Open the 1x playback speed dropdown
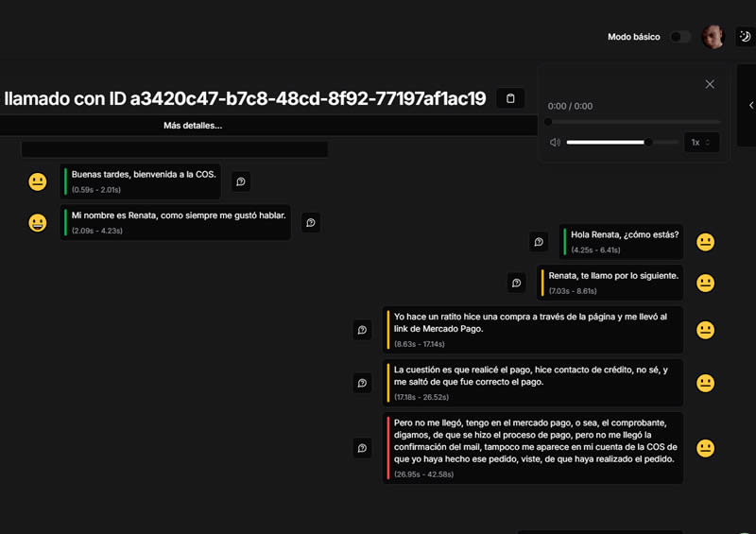The width and height of the screenshot is (756, 534). 700,143
